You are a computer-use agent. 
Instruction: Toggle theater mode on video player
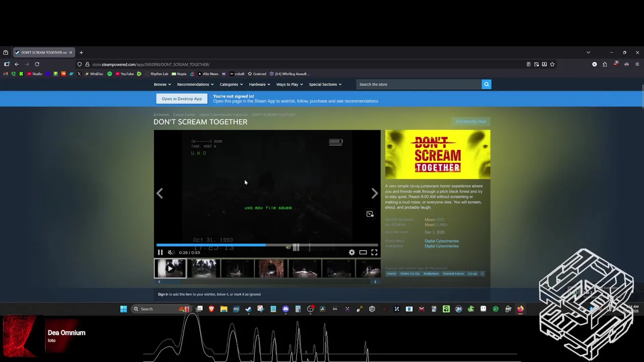363,252
